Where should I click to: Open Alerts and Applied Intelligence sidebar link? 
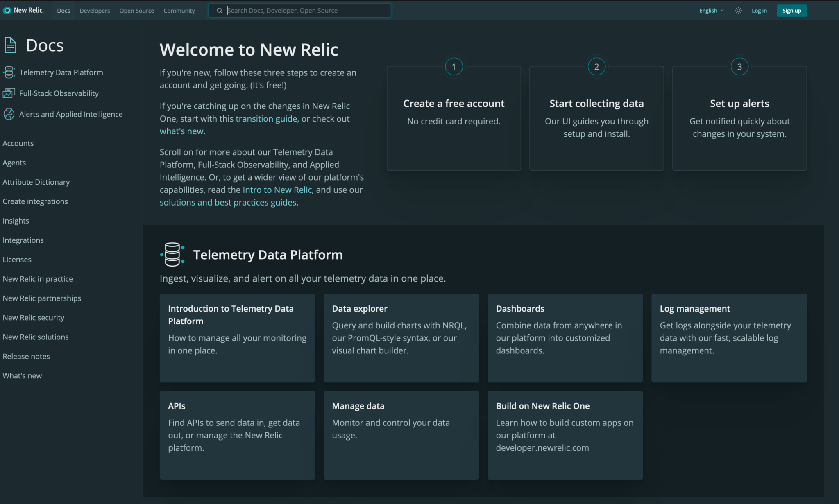pyautogui.click(x=71, y=114)
